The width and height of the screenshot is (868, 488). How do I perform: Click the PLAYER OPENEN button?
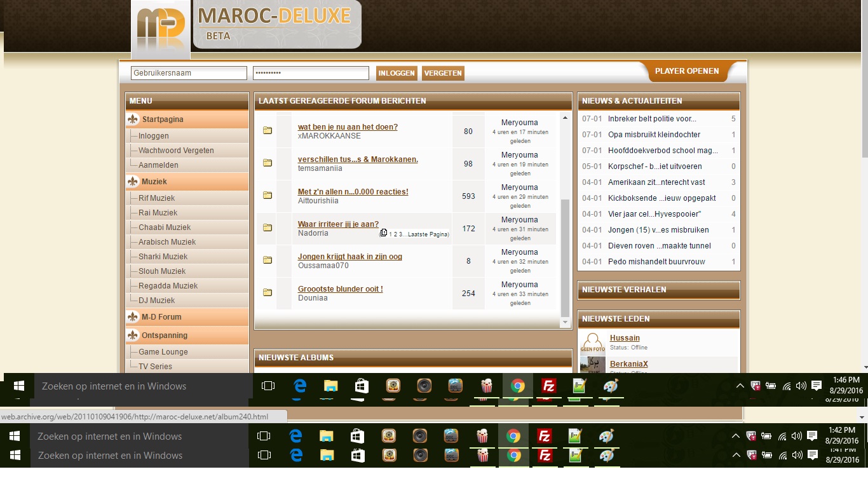(x=687, y=71)
